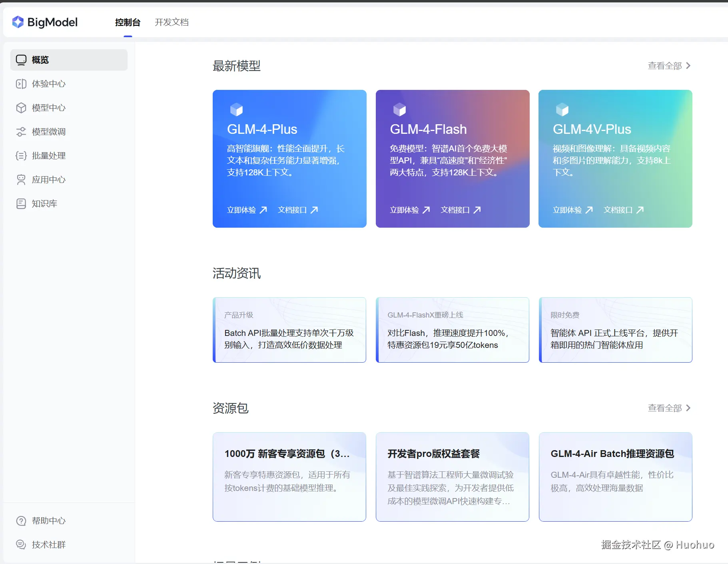728x564 pixels.
Task: Click the 应用中心 robot icon
Action: [x=21, y=180]
